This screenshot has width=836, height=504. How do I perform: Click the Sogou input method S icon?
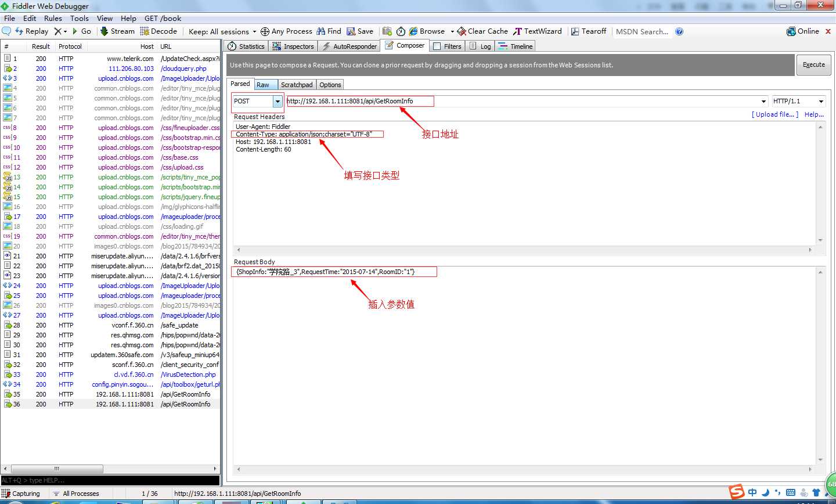pyautogui.click(x=737, y=492)
